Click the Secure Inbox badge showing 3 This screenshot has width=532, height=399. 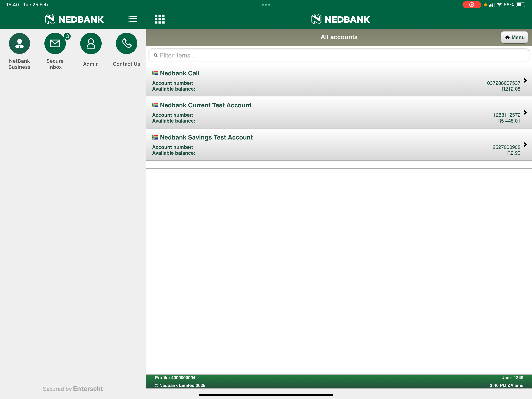pyautogui.click(x=67, y=36)
